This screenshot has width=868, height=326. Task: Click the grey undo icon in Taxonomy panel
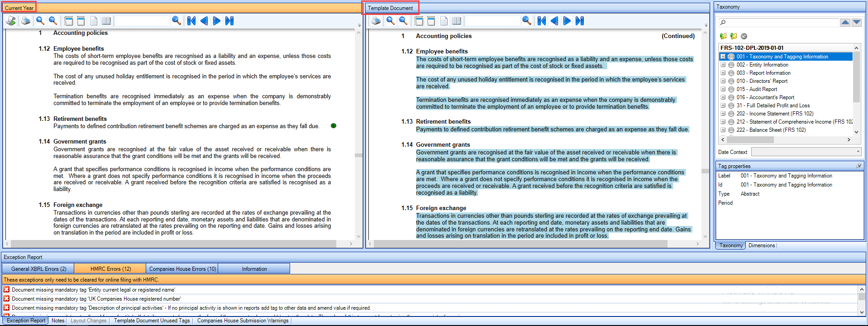pos(744,36)
